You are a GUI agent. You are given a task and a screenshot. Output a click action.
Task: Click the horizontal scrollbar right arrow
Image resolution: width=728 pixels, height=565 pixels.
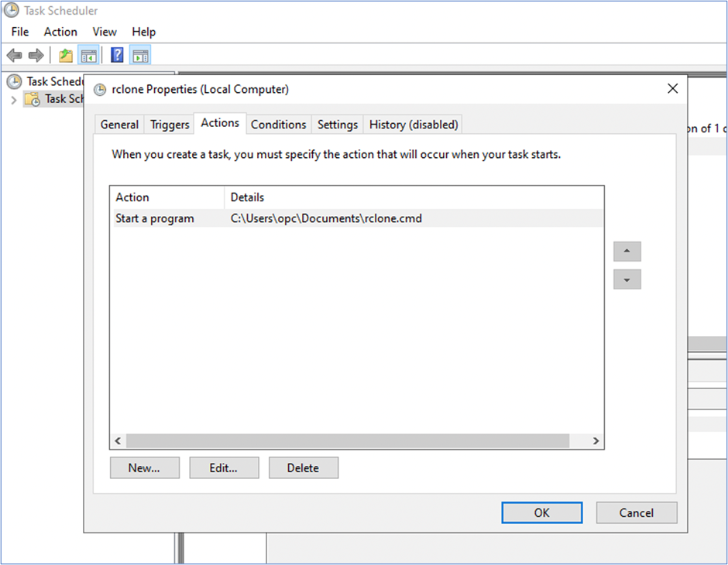point(595,440)
